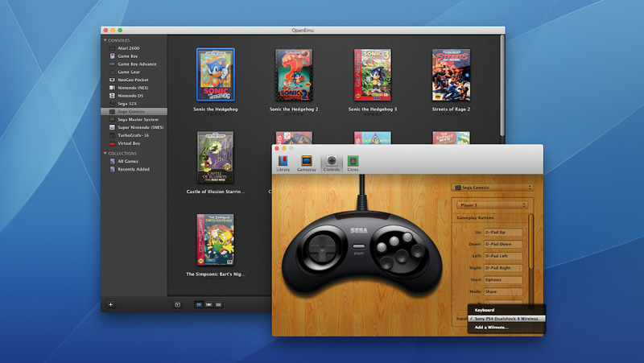Collapse the Collections sidebar section
Viewport: 644px width, 363px height.
coord(105,153)
